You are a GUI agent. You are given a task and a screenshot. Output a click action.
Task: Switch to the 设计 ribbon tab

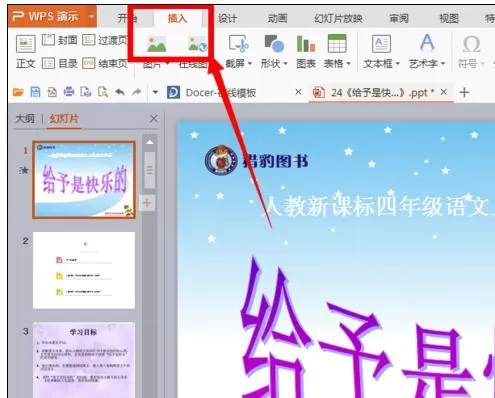[x=227, y=18]
